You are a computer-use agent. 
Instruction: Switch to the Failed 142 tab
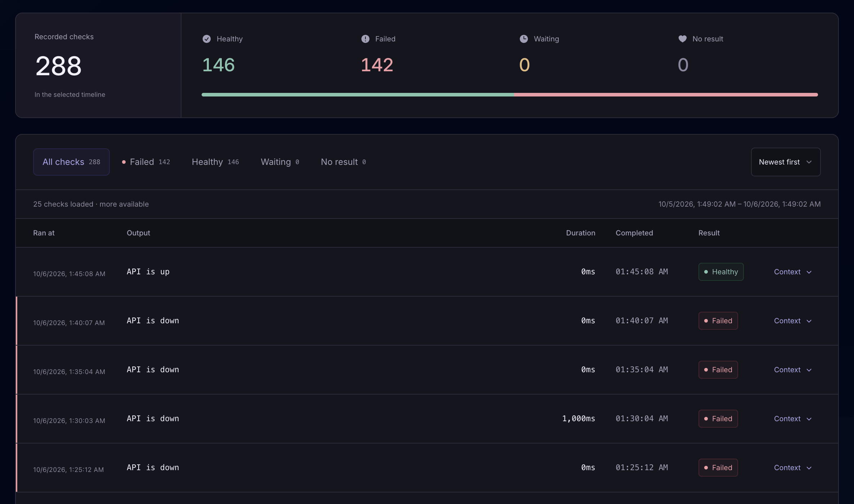pos(146,162)
